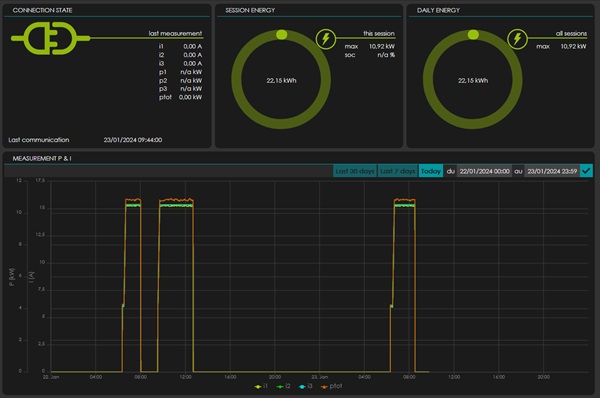Confirm date range with the checkmark button
This screenshot has height=398, width=600.
586,171
